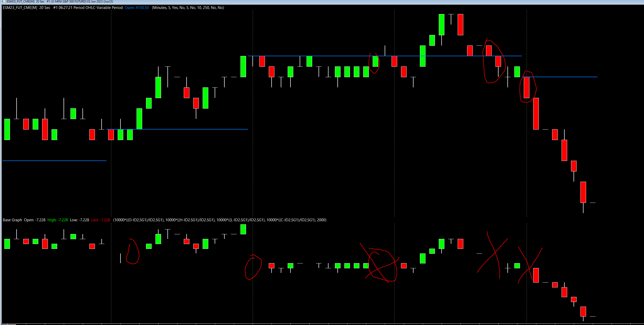Select the tallest green candle at chart peak

click(x=441, y=25)
